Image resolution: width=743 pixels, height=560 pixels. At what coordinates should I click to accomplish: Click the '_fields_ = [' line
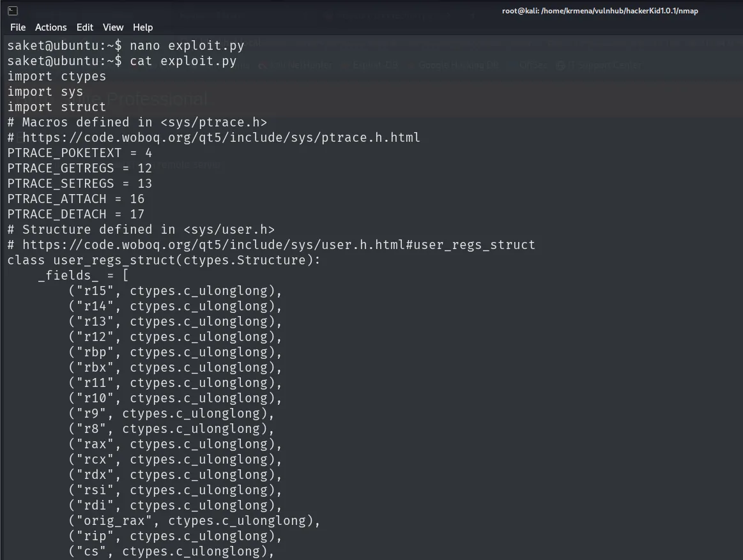click(x=84, y=275)
